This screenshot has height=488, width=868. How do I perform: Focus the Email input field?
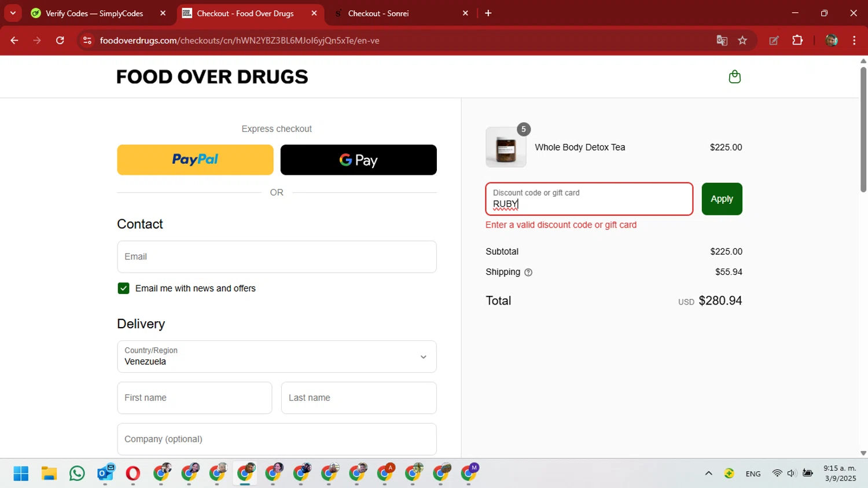(277, 257)
